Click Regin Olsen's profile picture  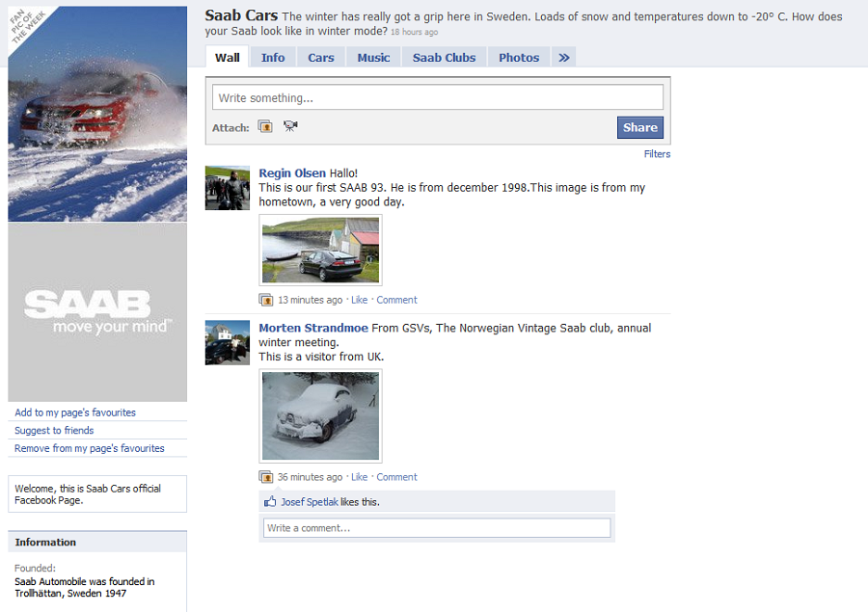click(227, 188)
